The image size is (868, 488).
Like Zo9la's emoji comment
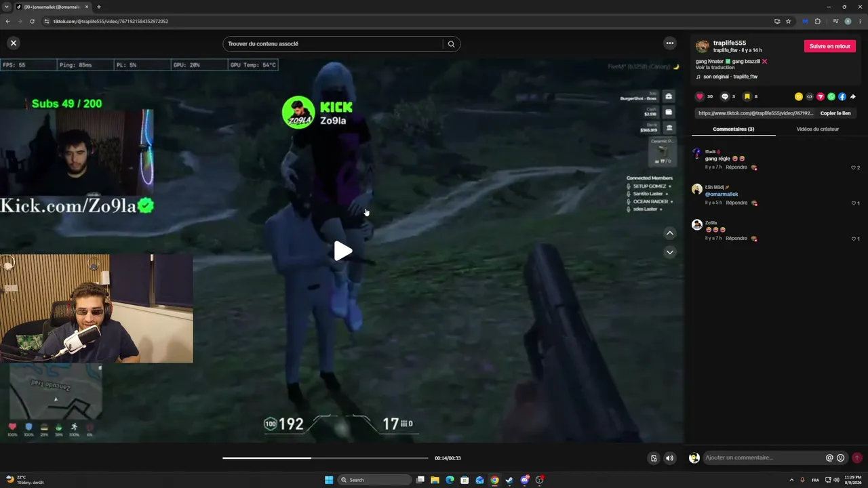854,239
